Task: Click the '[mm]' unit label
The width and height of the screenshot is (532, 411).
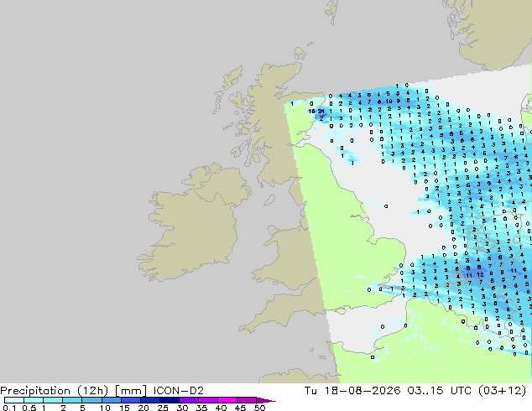Action: coord(131,391)
